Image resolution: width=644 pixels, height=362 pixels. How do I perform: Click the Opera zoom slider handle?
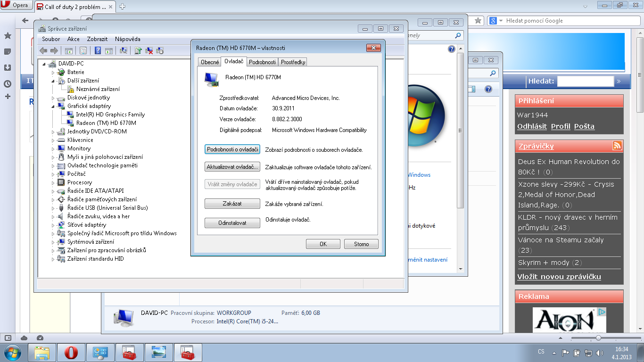click(x=598, y=338)
